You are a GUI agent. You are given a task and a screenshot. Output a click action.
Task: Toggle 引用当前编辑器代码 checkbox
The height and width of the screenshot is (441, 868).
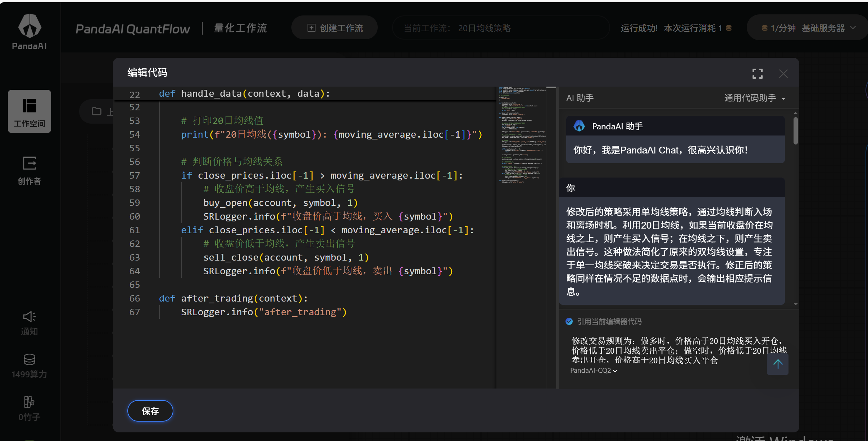point(569,321)
